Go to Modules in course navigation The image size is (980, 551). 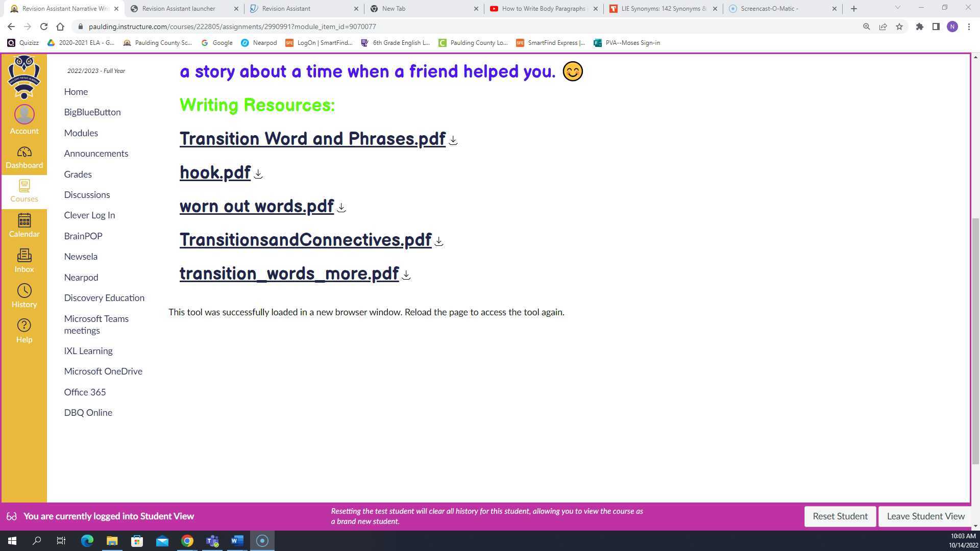coord(81,133)
